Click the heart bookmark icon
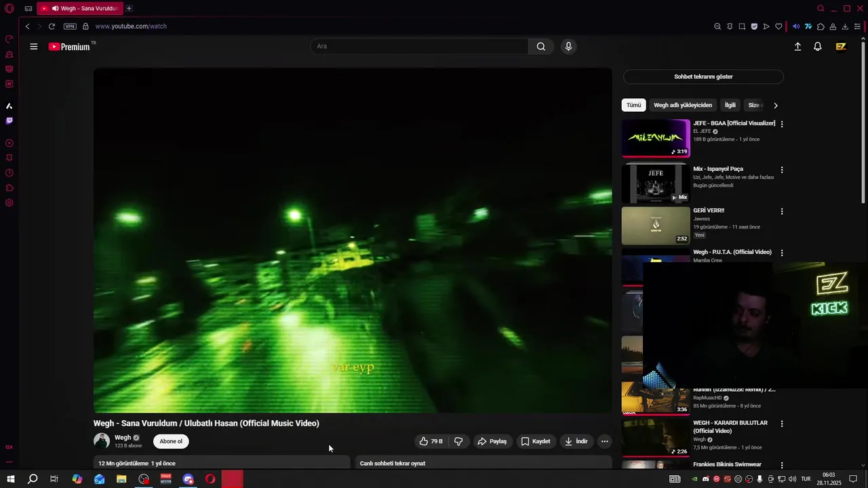Viewport: 868px width, 488px height. 778,26
